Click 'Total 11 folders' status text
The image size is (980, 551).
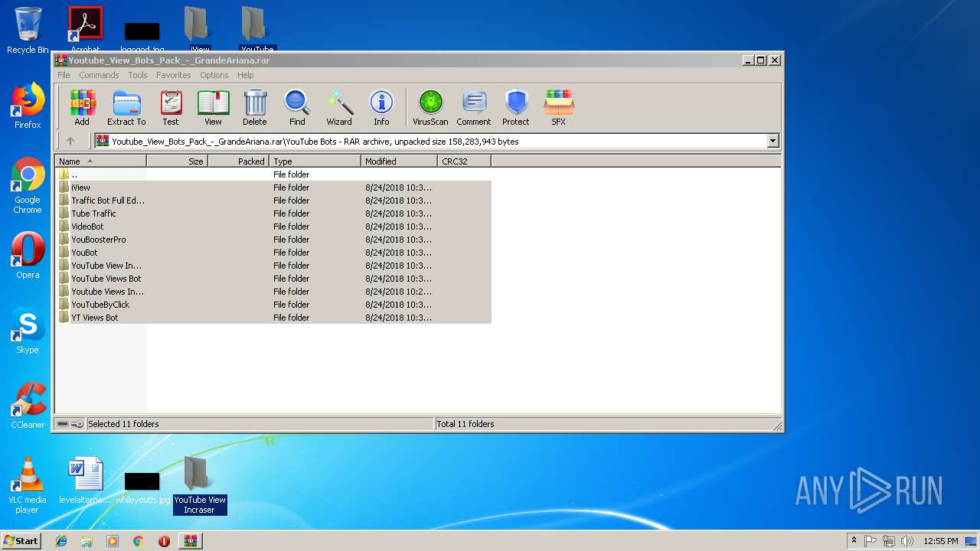coord(465,424)
